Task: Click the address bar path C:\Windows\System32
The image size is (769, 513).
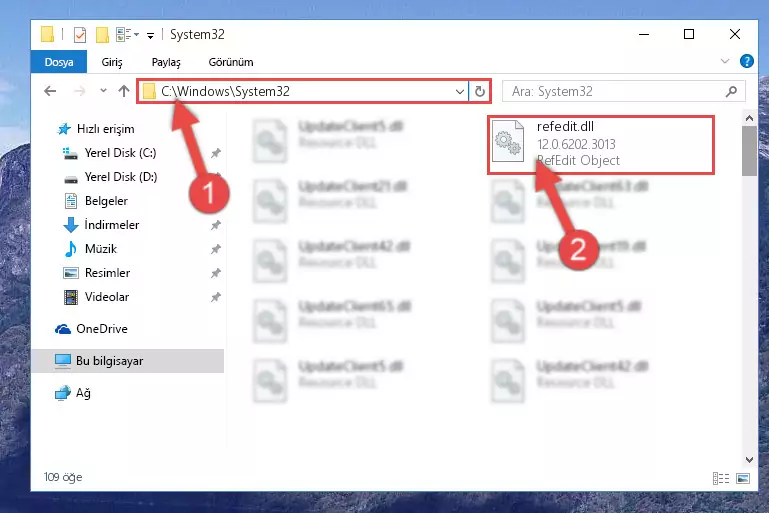Action: click(226, 91)
